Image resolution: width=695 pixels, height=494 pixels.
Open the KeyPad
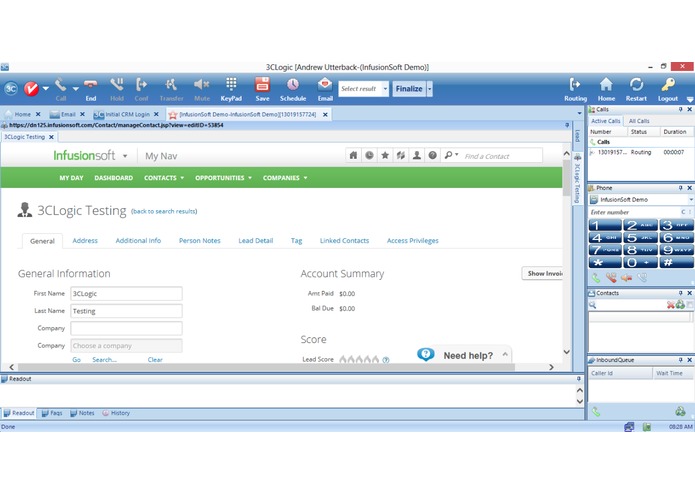(231, 89)
